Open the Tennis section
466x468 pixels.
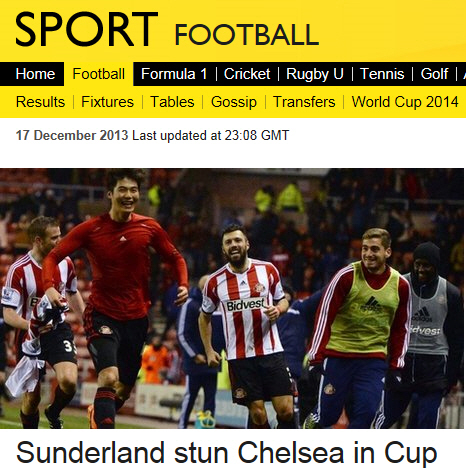pyautogui.click(x=382, y=74)
